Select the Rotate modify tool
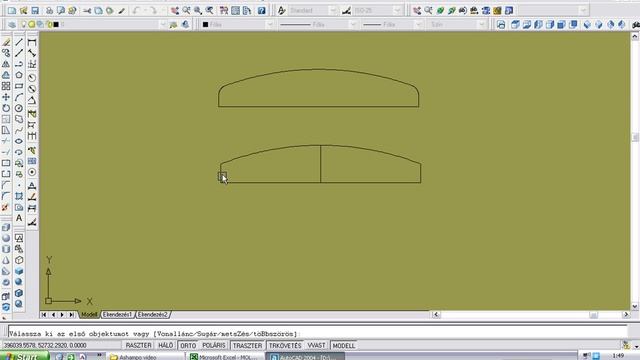The height and width of the screenshot is (360, 640). 6,108
